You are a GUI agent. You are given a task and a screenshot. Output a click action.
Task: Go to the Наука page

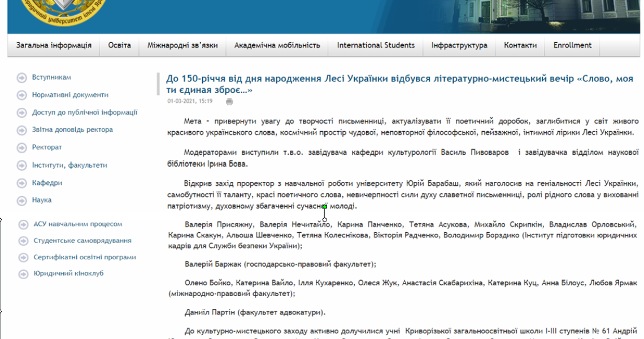click(x=42, y=200)
